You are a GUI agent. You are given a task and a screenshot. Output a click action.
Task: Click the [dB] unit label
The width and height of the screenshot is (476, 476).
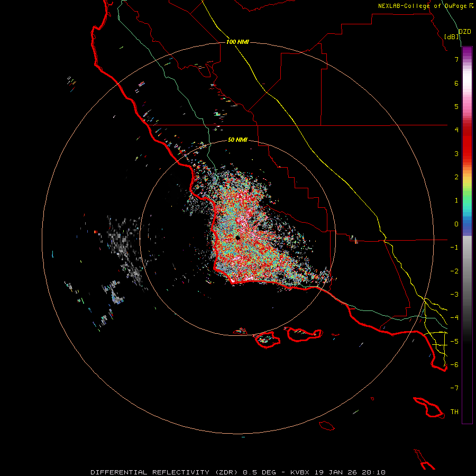[452, 36]
